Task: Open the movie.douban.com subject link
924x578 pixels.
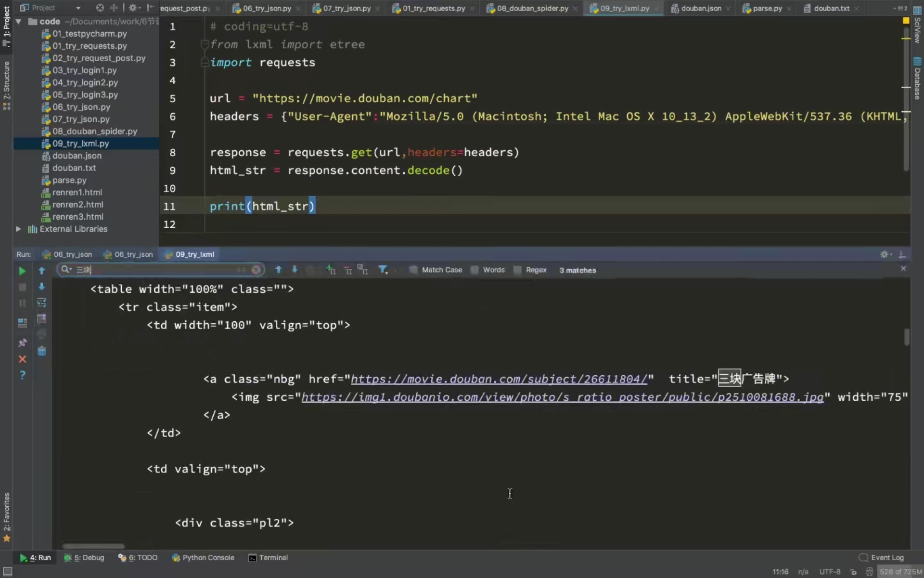Action: pos(499,380)
